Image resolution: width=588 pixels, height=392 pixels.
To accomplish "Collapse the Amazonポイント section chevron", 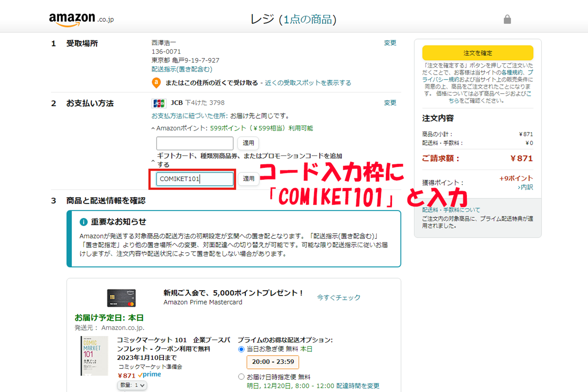I will coord(153,129).
